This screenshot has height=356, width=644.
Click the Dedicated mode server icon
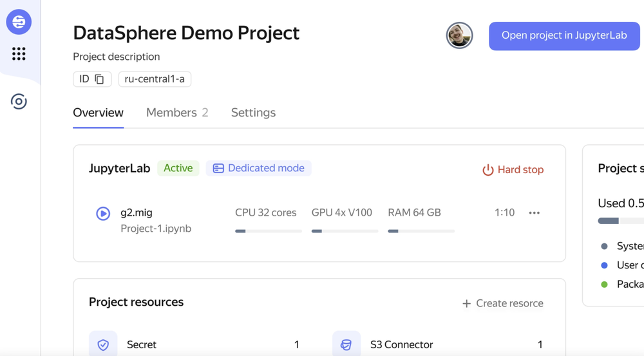click(x=218, y=169)
